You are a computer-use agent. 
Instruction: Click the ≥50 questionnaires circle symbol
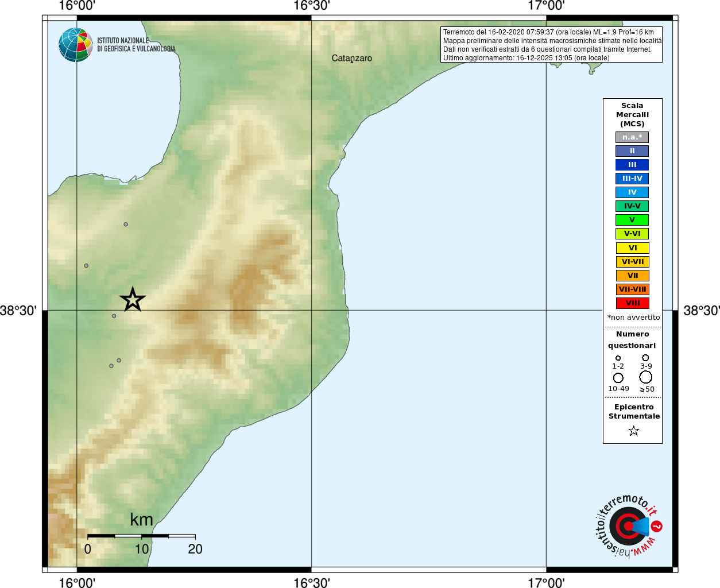(x=646, y=377)
